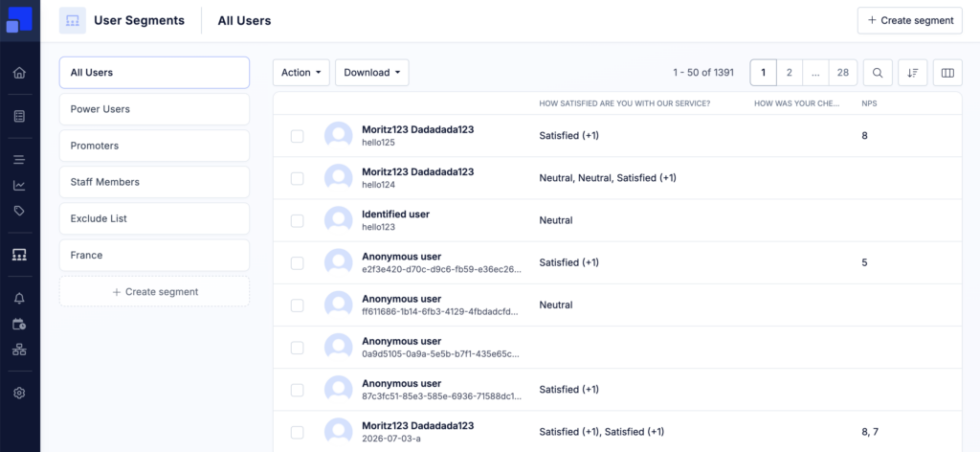Select the Power Users segment
980x452 pixels.
coord(154,109)
